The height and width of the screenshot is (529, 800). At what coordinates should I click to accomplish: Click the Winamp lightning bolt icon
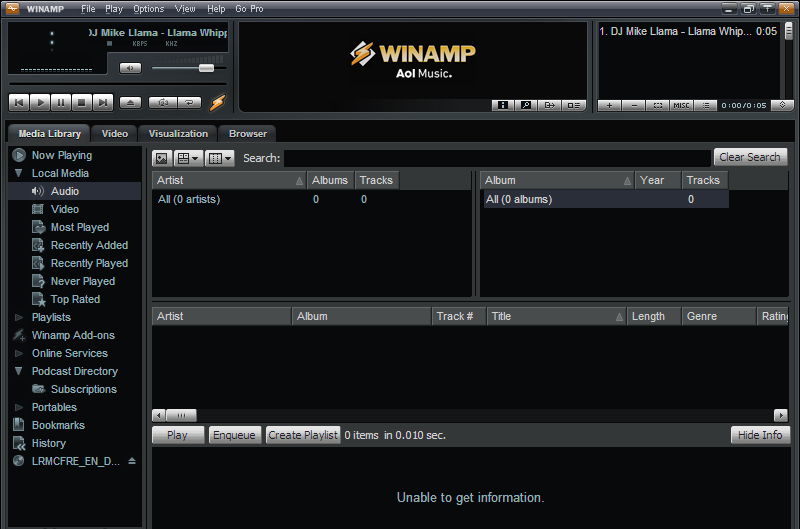coord(218,103)
